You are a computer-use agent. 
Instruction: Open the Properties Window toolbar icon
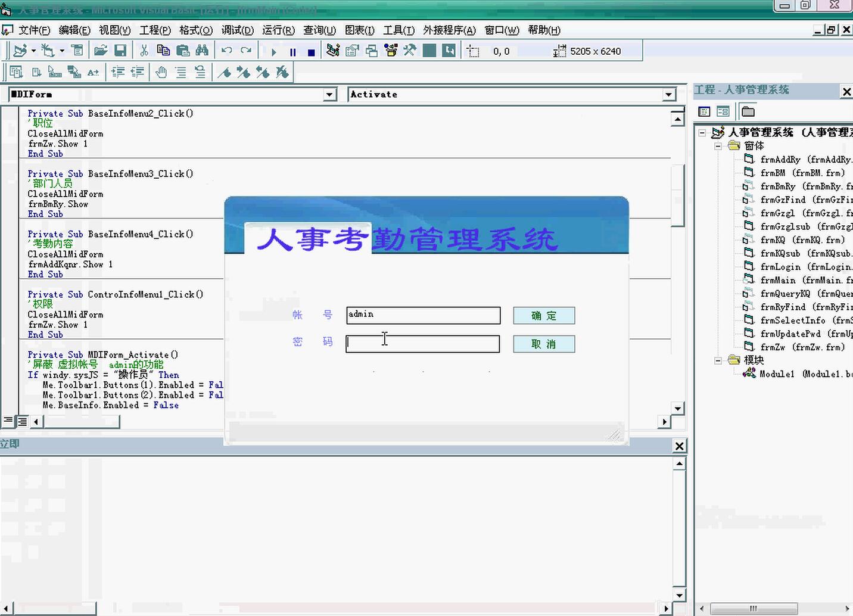click(353, 51)
